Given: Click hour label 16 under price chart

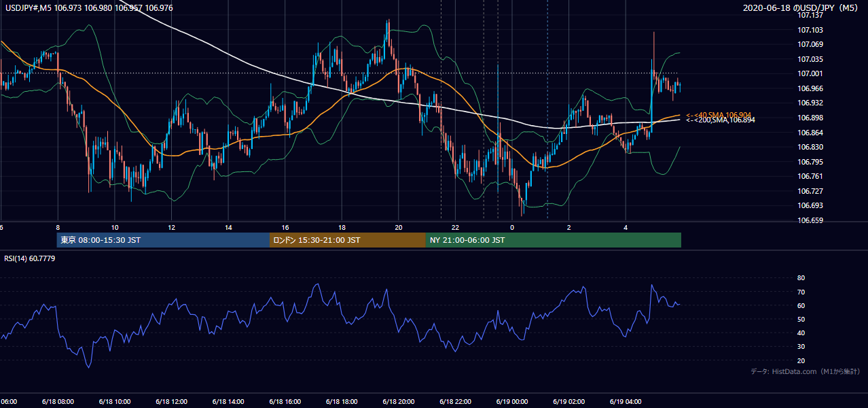Looking at the screenshot, I should point(285,228).
